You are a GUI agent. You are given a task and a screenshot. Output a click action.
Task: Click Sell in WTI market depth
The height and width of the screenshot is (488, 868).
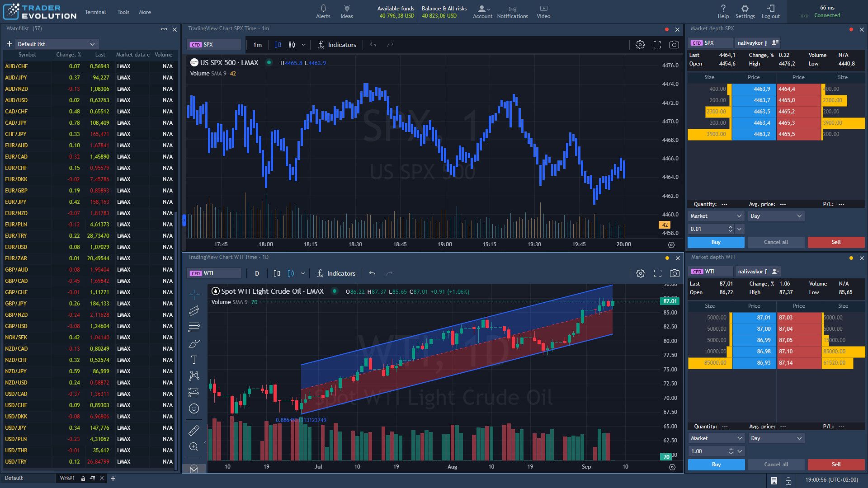(x=836, y=465)
